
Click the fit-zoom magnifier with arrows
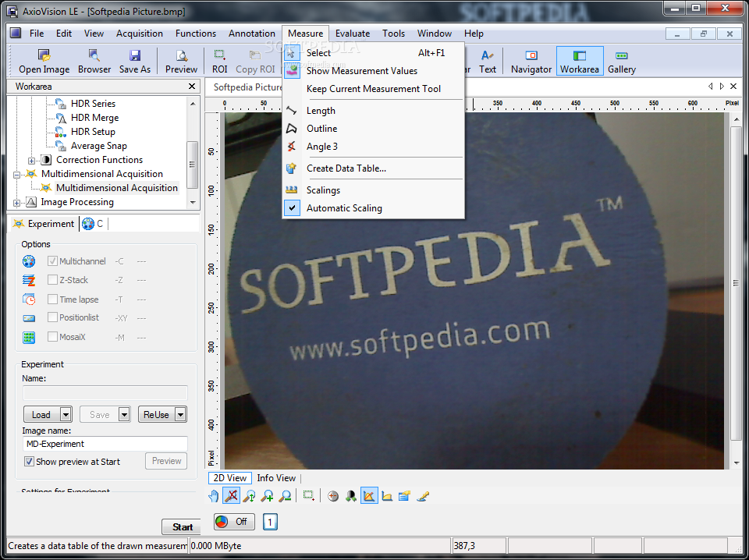click(249, 496)
